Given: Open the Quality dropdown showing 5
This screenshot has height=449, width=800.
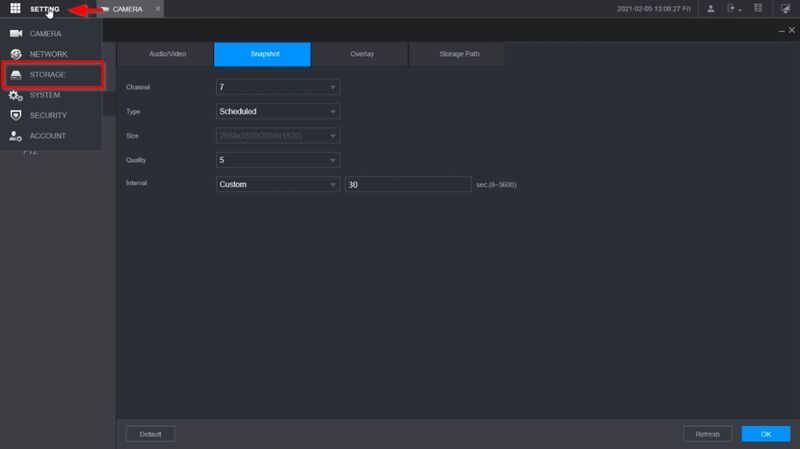Looking at the screenshot, I should 278,160.
